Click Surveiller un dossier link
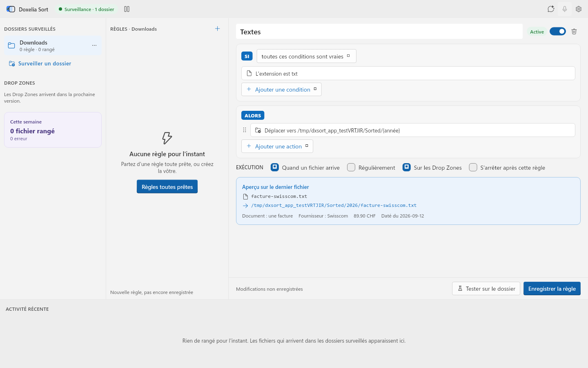This screenshot has height=368, width=588. click(40, 63)
